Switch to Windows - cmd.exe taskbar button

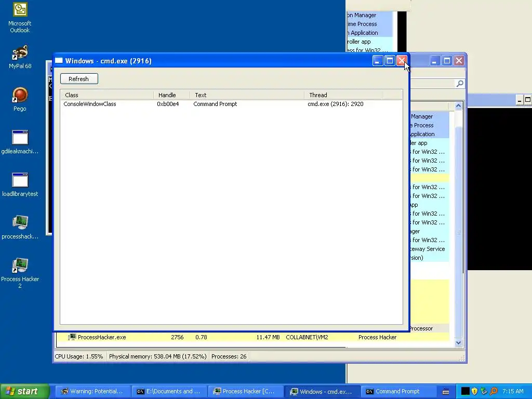coord(321,391)
